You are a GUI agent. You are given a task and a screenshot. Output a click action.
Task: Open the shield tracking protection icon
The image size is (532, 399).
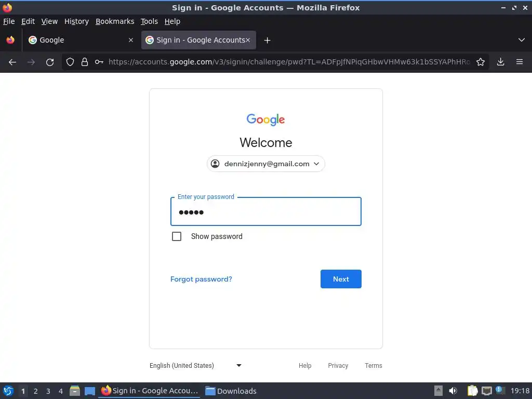click(70, 62)
